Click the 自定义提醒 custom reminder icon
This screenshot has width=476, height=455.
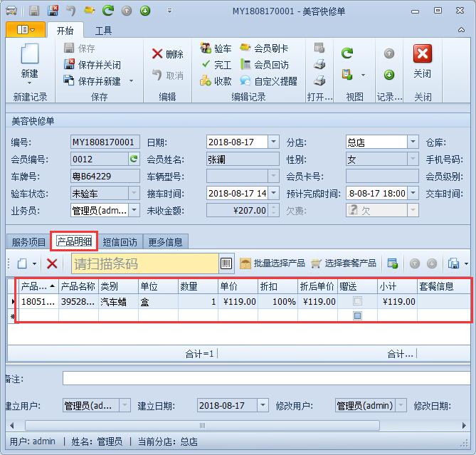(245, 81)
